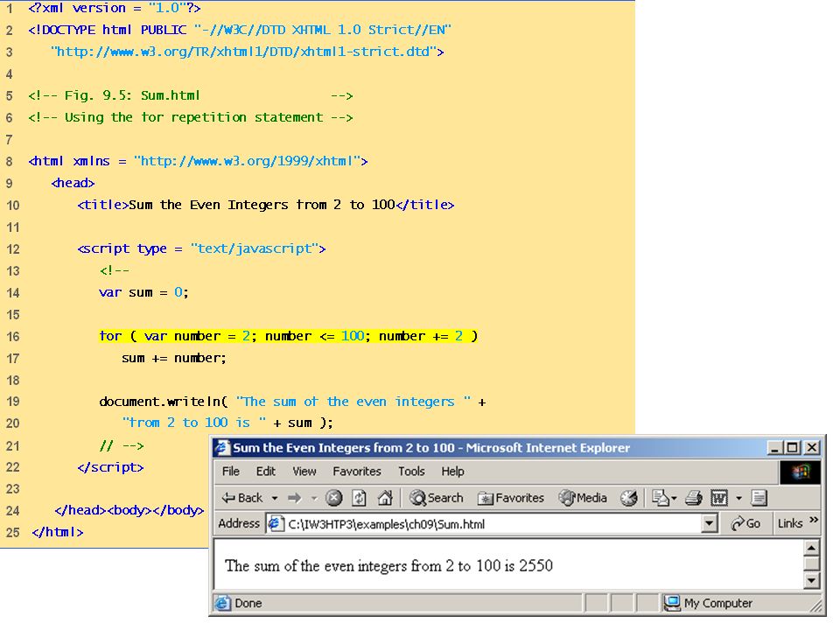Click the 'document.writeln(' code line
Screen dimensions: 840x630
(x=292, y=402)
